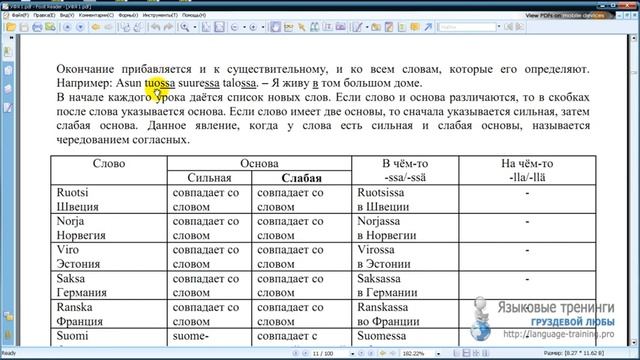
Task: Select Continuous page layout in status bar
Action: [x=467, y=353]
